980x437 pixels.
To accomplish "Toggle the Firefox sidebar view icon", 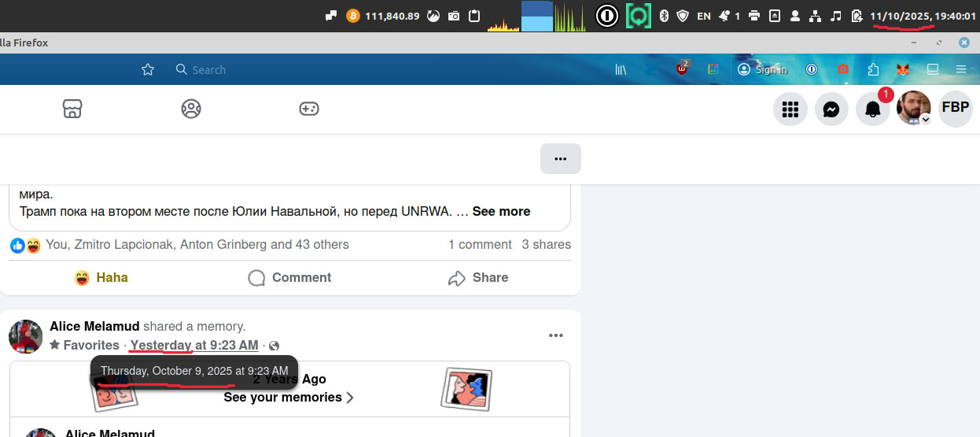I will point(933,69).
